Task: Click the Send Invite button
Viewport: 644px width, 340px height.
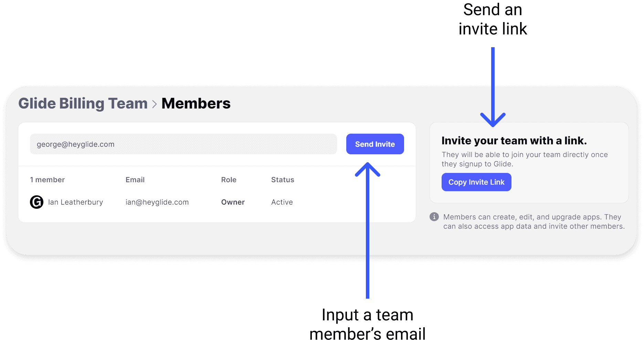Action: pos(375,144)
